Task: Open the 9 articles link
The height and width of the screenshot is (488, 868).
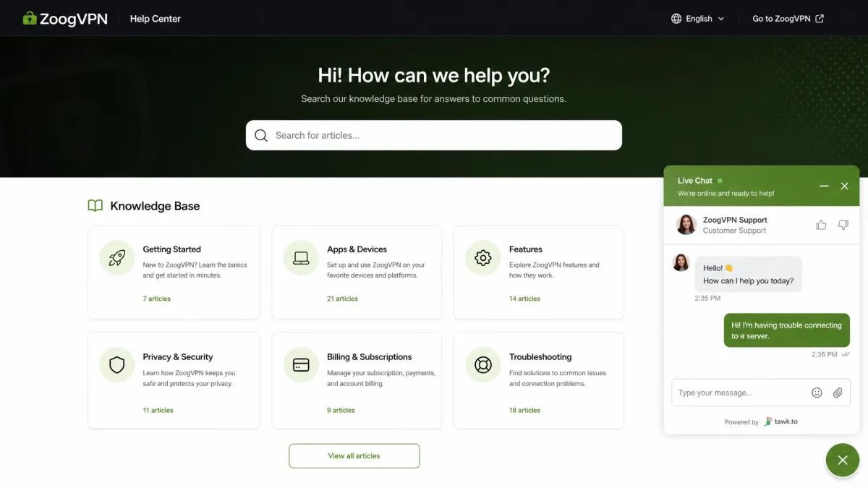Action: (x=341, y=410)
